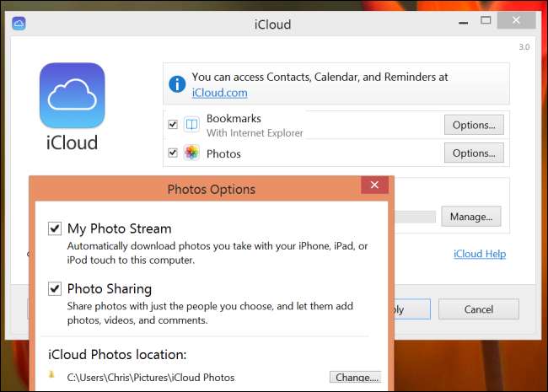Open Options for Photos

click(x=474, y=153)
